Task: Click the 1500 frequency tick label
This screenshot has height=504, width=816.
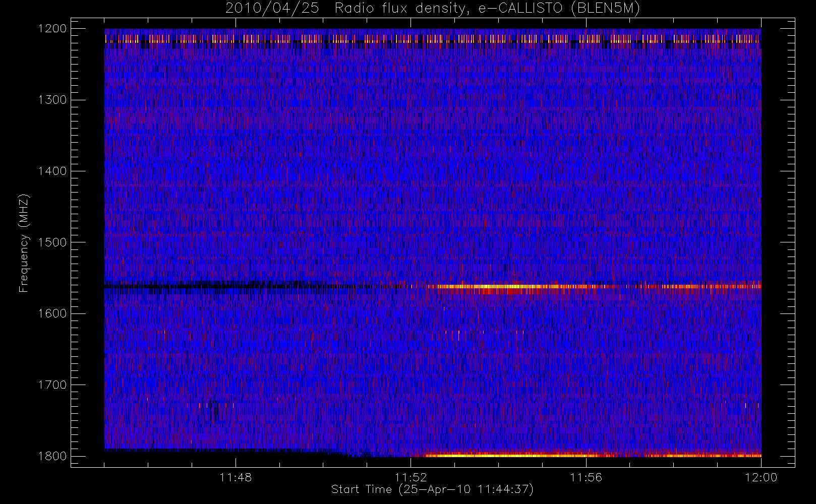Action: point(52,242)
